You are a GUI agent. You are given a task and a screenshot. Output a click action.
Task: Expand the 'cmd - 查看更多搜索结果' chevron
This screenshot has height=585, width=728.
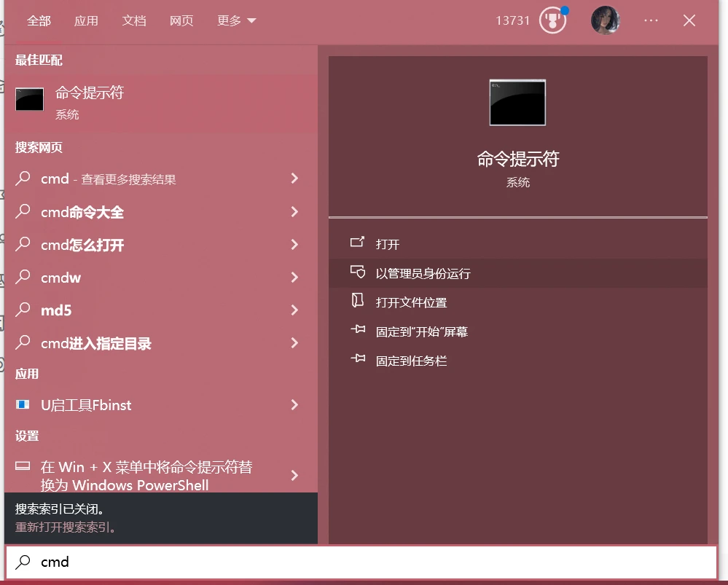294,178
